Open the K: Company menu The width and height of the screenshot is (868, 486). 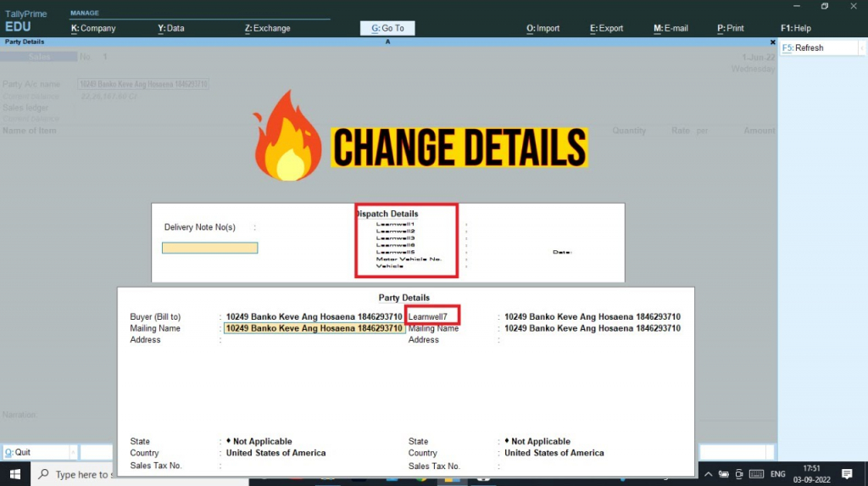(x=93, y=28)
